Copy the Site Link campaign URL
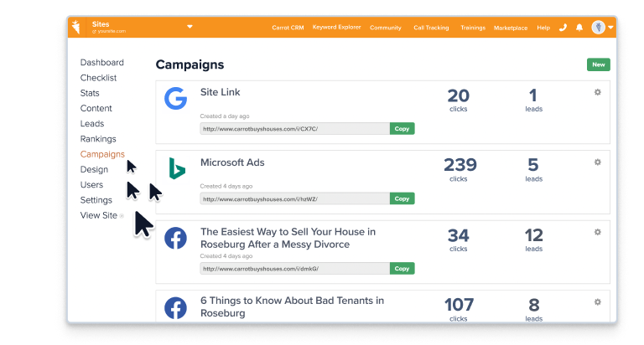This screenshot has width=644, height=345. [x=402, y=129]
